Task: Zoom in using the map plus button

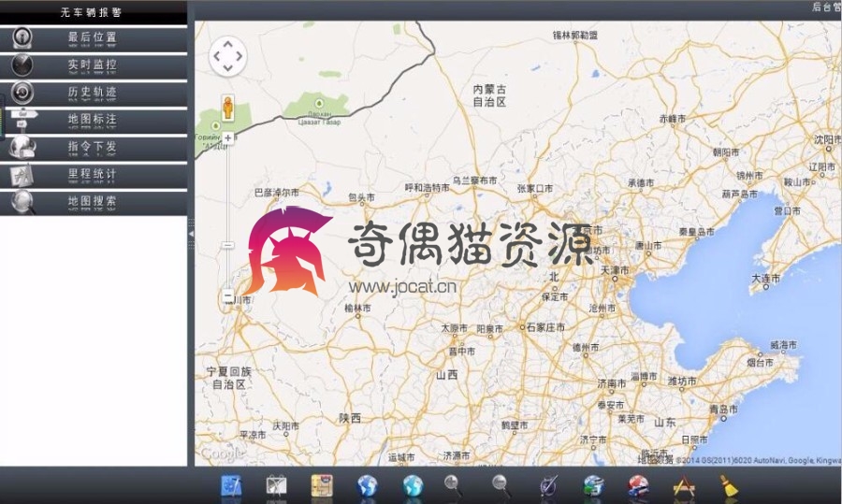Action: (227, 138)
